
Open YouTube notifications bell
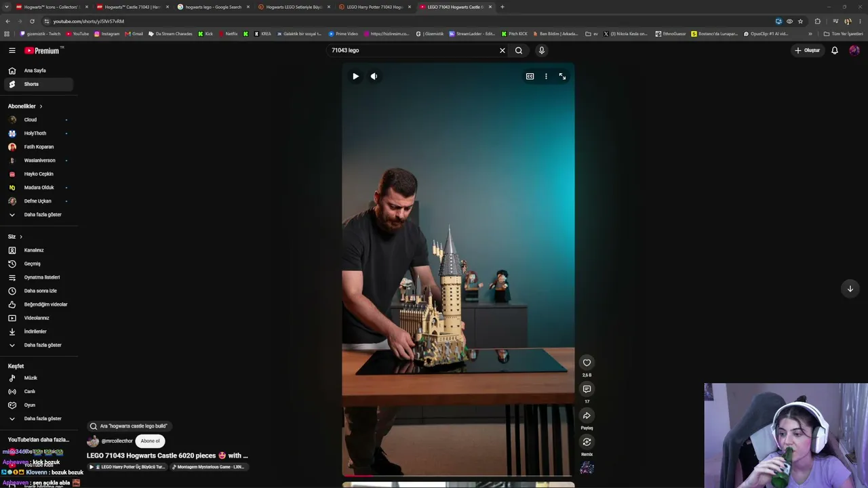[x=835, y=50]
